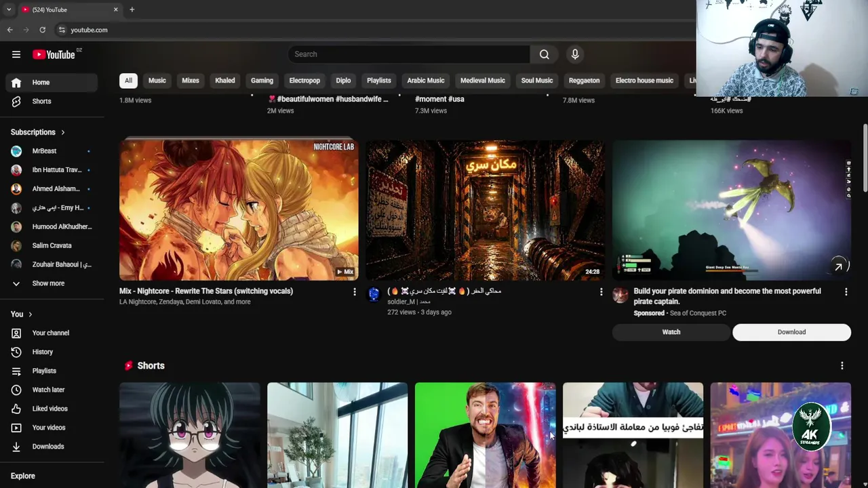
Task: Click the Watch button on ad
Action: click(x=671, y=332)
